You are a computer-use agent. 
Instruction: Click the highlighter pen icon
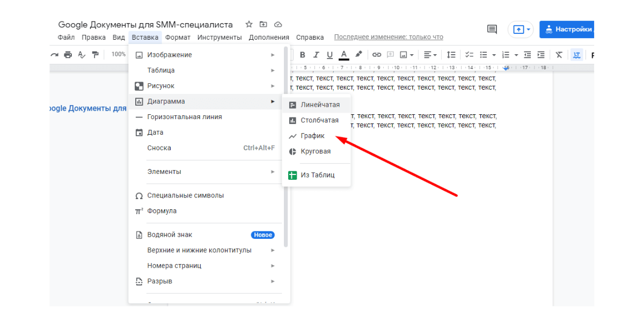pyautogui.click(x=358, y=55)
